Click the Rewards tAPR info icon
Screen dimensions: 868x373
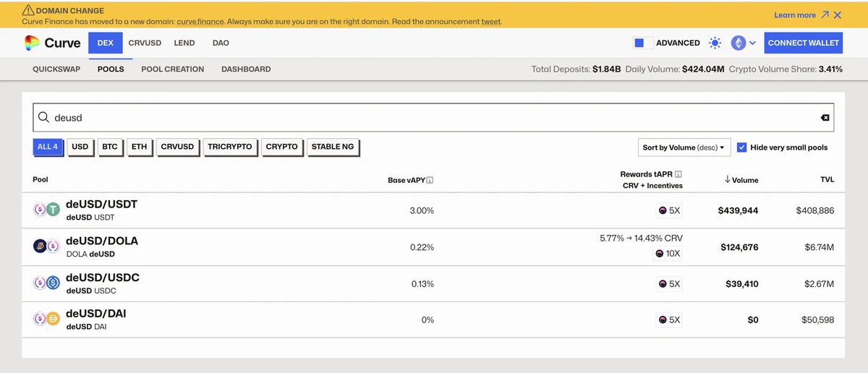pos(678,174)
